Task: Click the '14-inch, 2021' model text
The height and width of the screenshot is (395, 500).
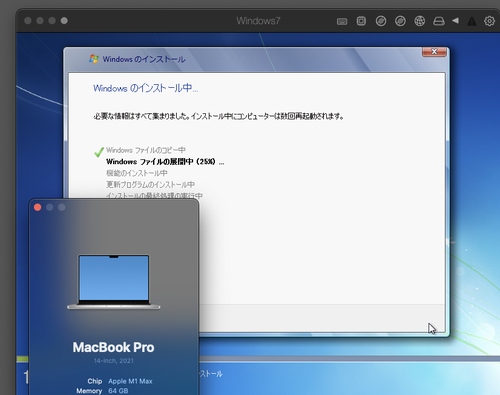Action: coord(114,361)
